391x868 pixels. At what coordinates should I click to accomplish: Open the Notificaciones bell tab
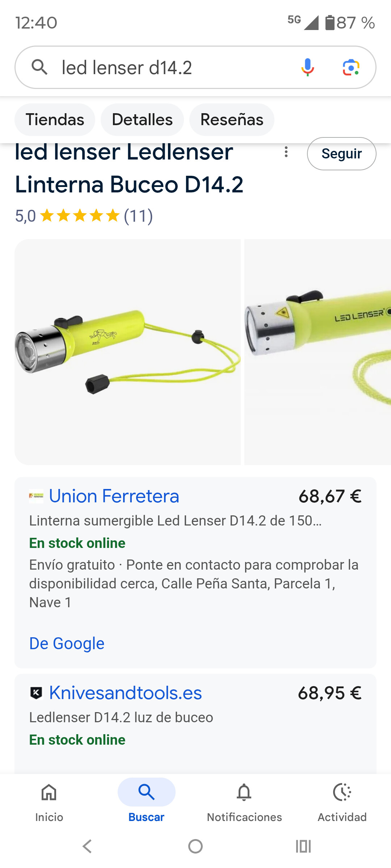[x=244, y=801]
